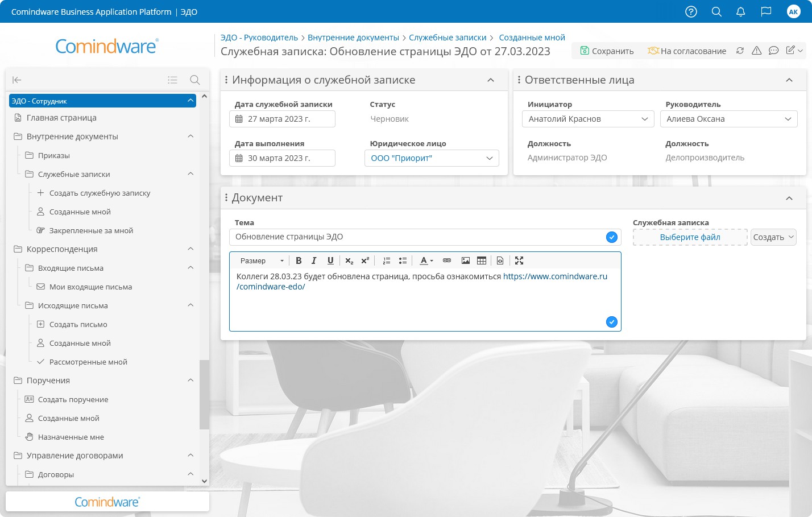Collapse the Ответственные лица panel
Image resolution: width=812 pixels, height=517 pixels.
(x=789, y=80)
